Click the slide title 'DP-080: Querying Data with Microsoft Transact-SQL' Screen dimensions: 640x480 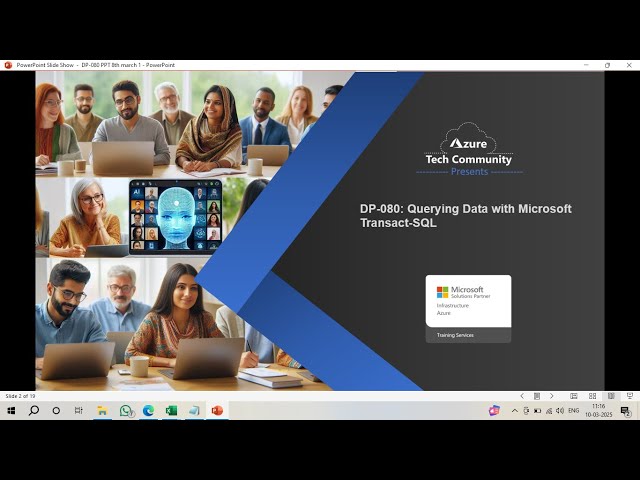pyautogui.click(x=465, y=216)
